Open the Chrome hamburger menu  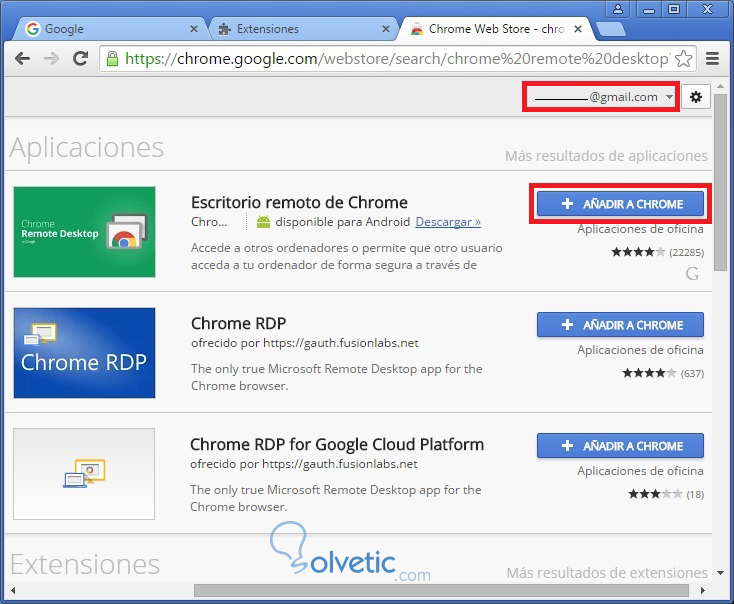click(712, 59)
